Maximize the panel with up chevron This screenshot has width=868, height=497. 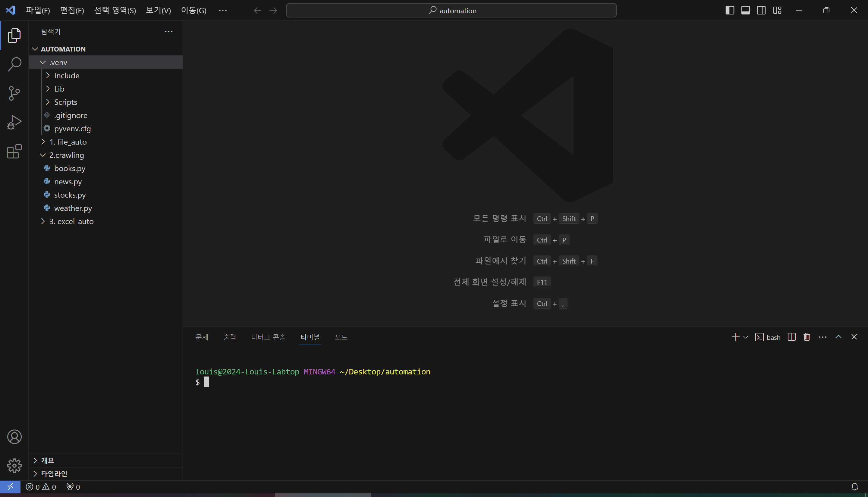[838, 337]
